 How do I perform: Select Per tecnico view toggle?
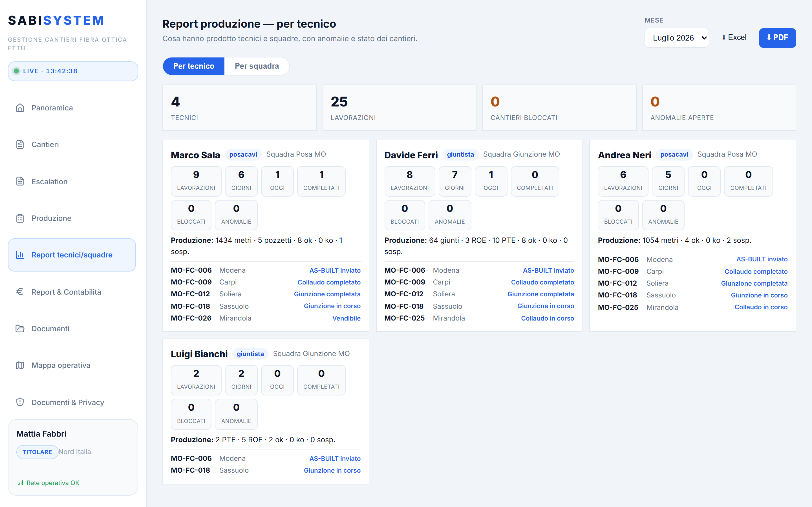194,66
